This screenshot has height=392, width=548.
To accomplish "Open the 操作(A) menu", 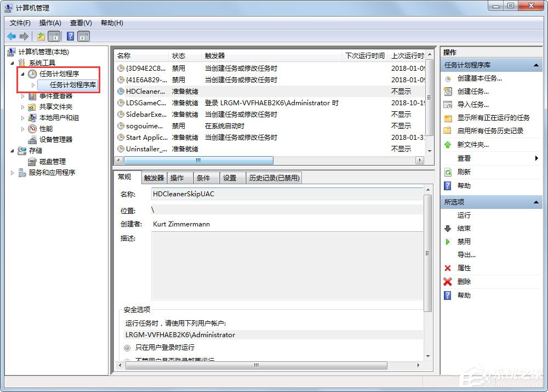I will click(x=50, y=23).
